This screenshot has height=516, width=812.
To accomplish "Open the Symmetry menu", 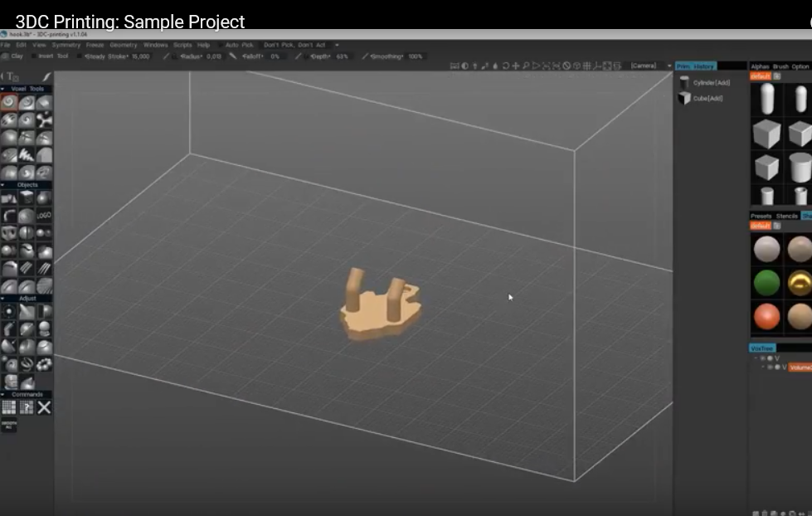I will (x=66, y=45).
